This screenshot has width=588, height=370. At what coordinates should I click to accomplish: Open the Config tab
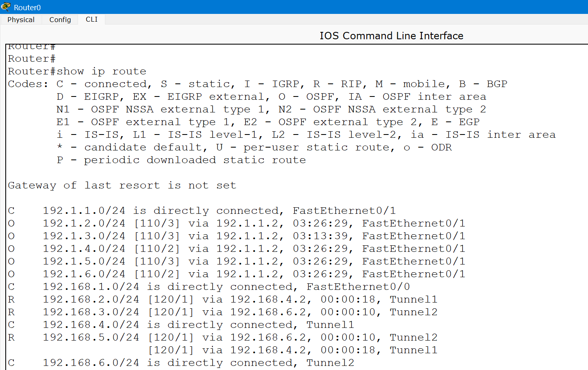click(x=60, y=20)
